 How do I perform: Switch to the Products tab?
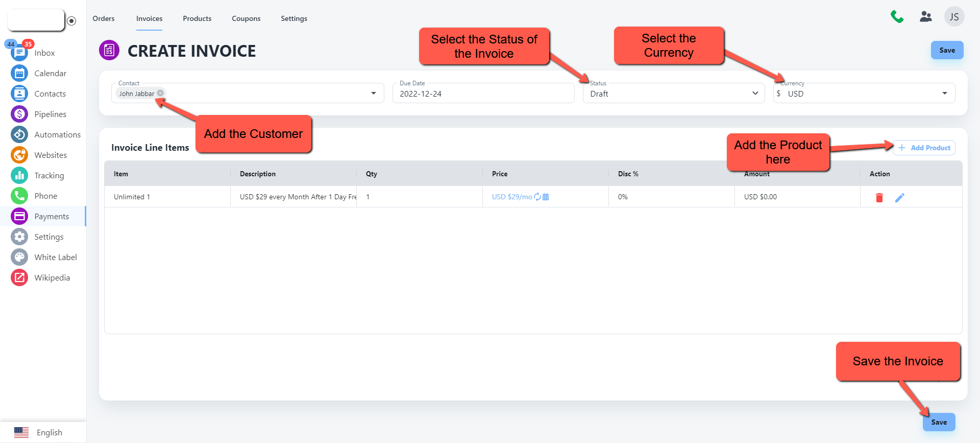(x=197, y=18)
